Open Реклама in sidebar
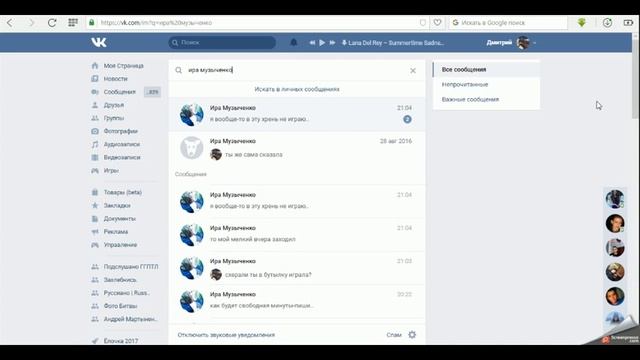The width and height of the screenshot is (640, 360). [116, 232]
